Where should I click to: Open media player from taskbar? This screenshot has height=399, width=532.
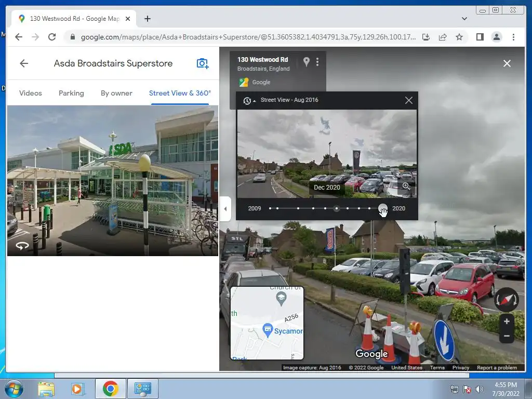(78, 389)
